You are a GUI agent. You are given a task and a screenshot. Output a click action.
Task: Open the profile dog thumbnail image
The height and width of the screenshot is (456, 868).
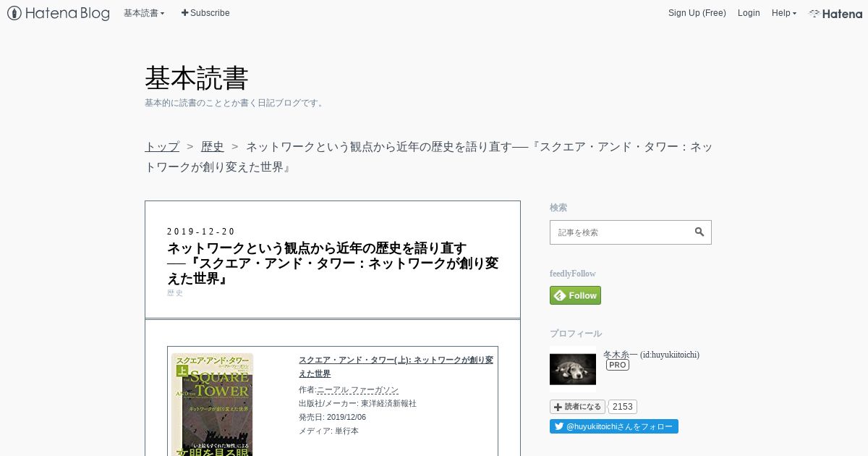pos(573,369)
